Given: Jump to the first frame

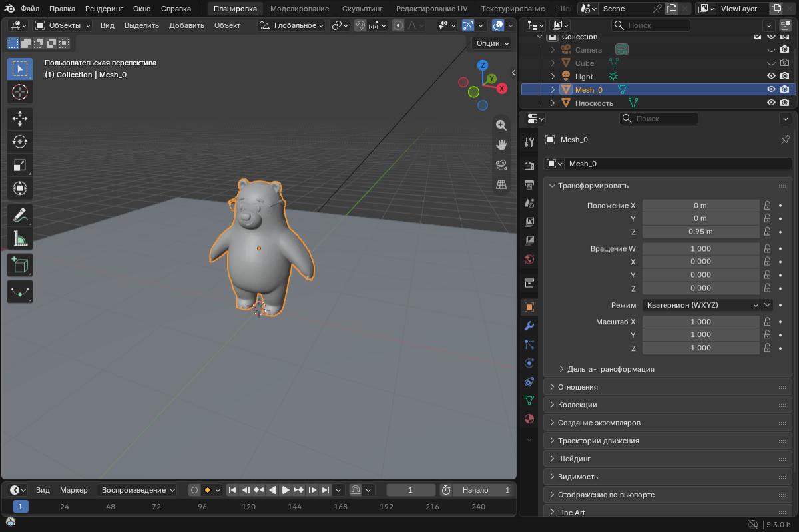Looking at the screenshot, I should coord(232,490).
